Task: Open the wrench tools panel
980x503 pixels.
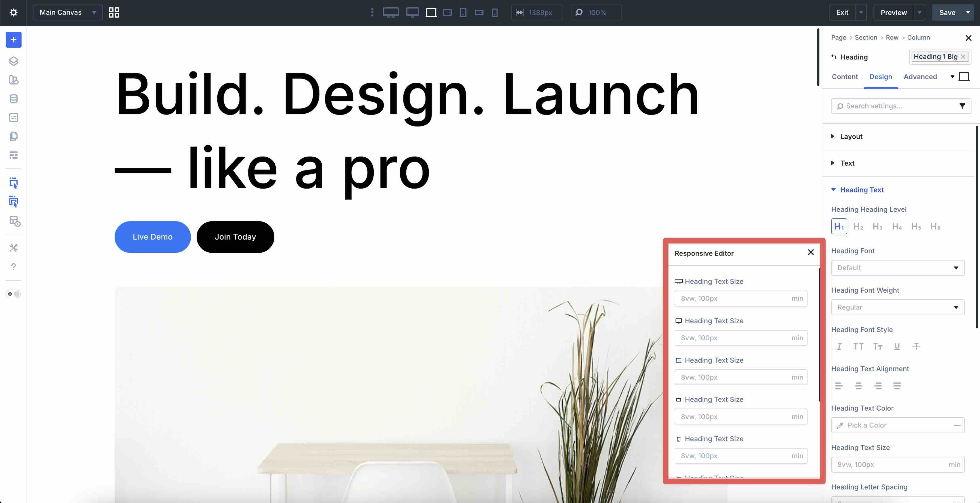Action: point(13,248)
